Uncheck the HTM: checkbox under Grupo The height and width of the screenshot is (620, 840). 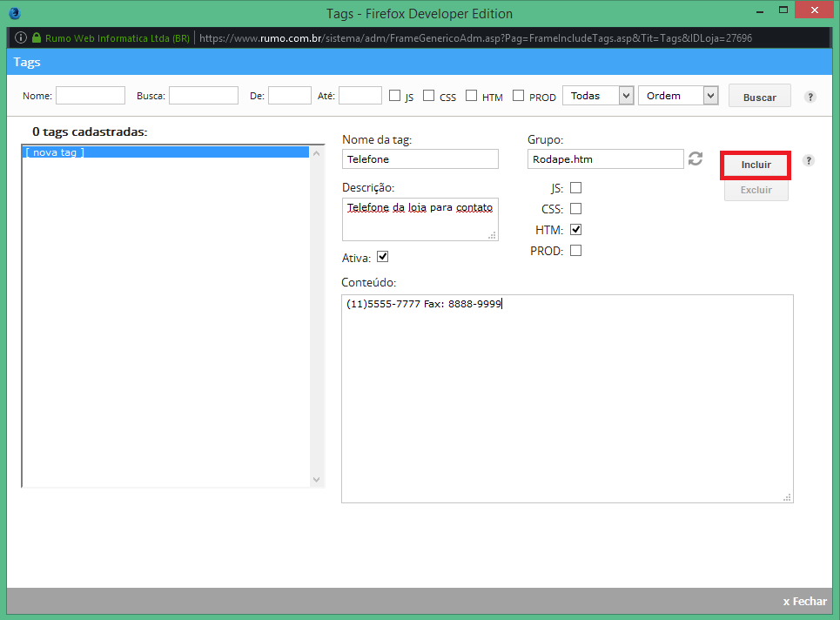tap(576, 229)
